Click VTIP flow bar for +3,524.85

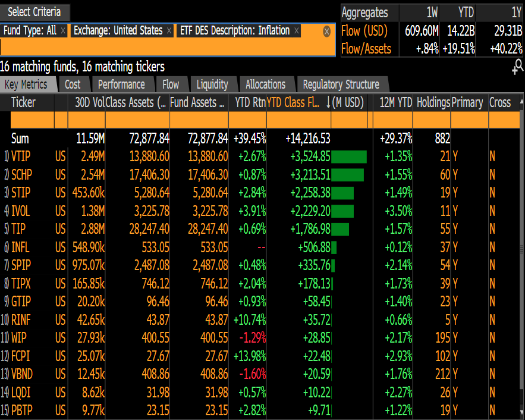349,156
